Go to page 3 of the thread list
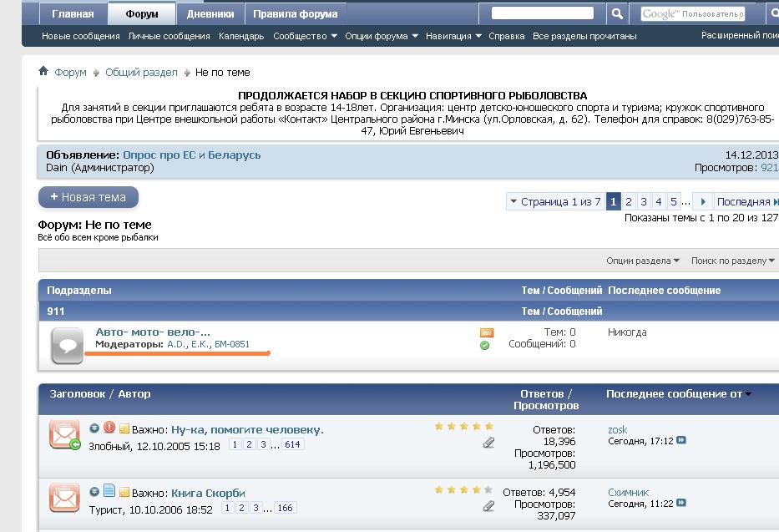The width and height of the screenshot is (779, 532). [x=643, y=201]
